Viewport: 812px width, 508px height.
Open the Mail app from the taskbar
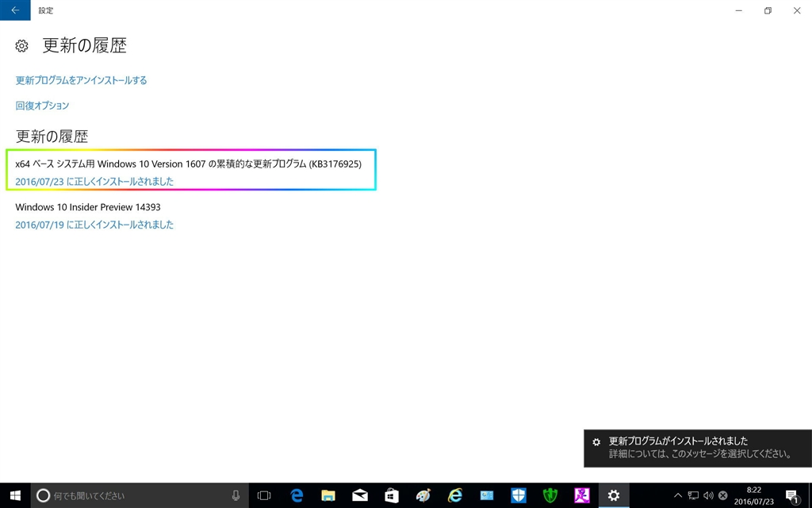360,495
